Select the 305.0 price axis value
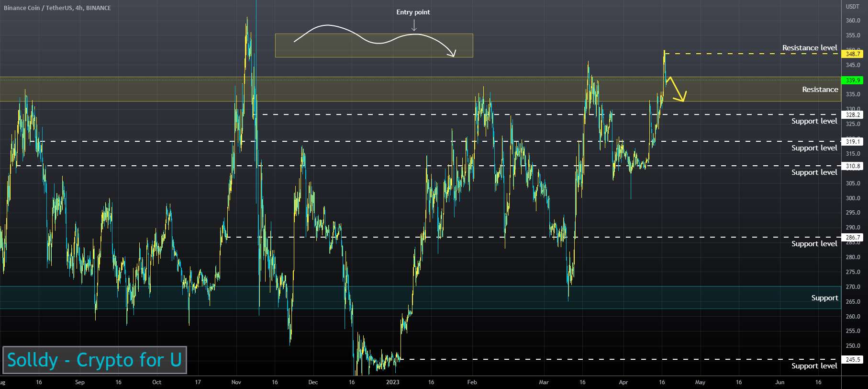The height and width of the screenshot is (389, 868). [853, 183]
